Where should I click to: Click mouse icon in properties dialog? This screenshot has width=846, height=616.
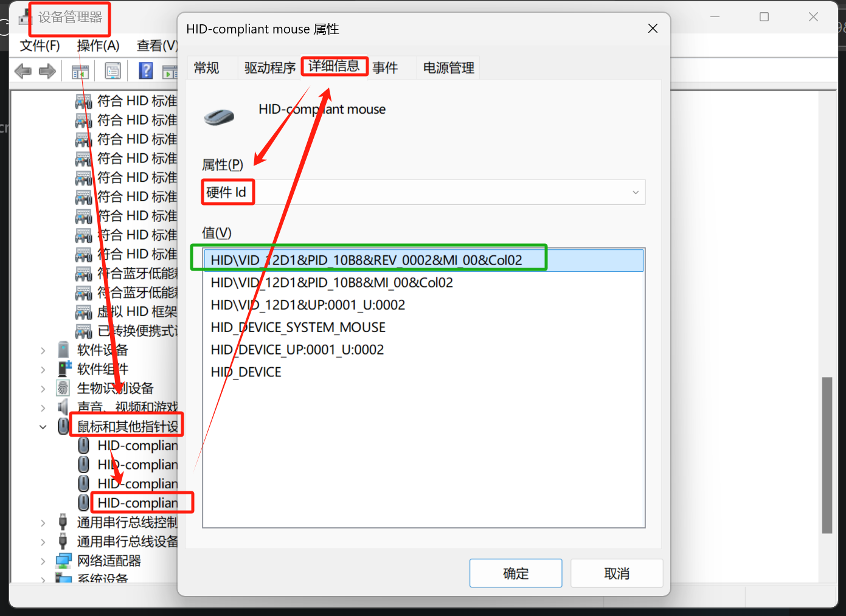click(219, 116)
